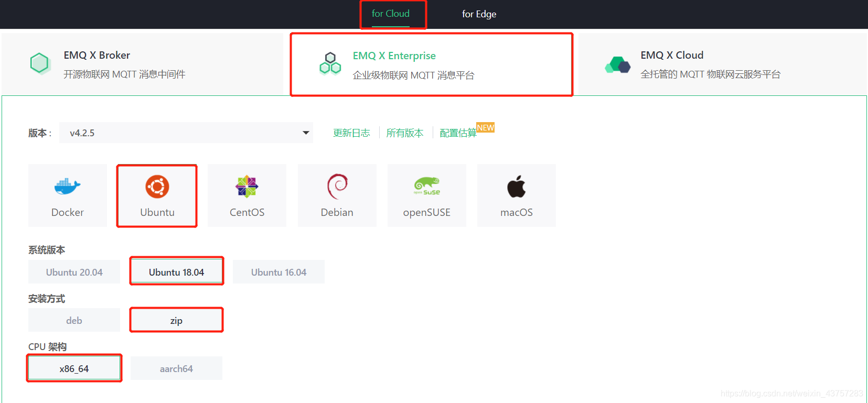Viewport: 868px width, 403px height.
Task: Select aarch64 CPU architecture
Action: (x=177, y=368)
